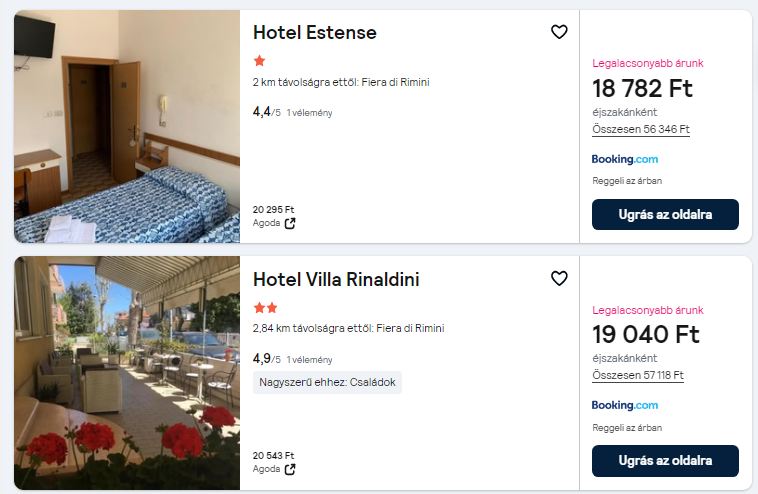Screen dimensions: 758x494
Task: Open the Hotel Villa Rinaldini title link
Action: [336, 279]
